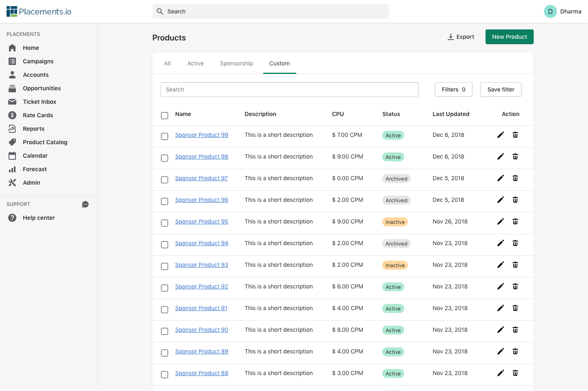This screenshot has height=391, width=588.
Task: Click the edit pencil for Sponsor Product 99
Action: [x=501, y=135]
